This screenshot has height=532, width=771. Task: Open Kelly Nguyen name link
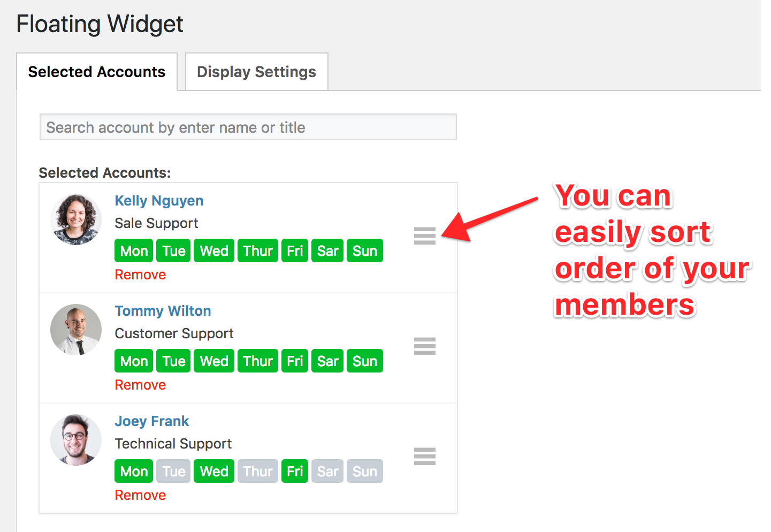tap(159, 201)
